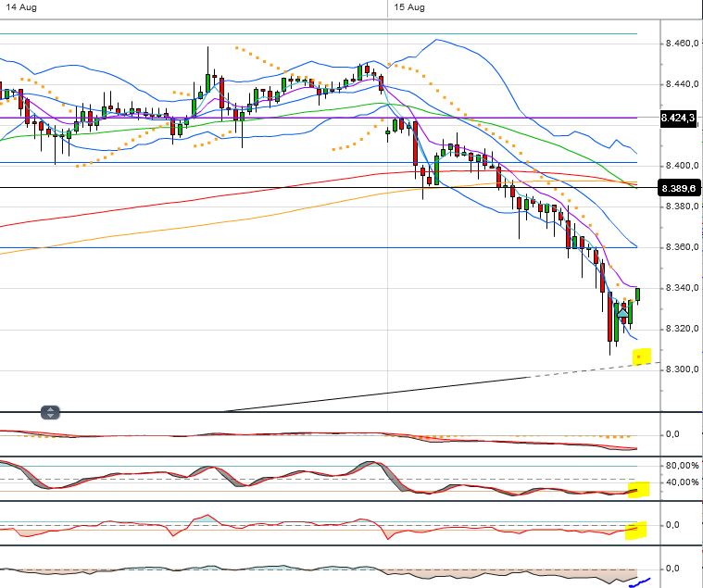The height and width of the screenshot is (588, 703).
Task: Click the 8.320,0 price axis value
Action: tap(682, 329)
